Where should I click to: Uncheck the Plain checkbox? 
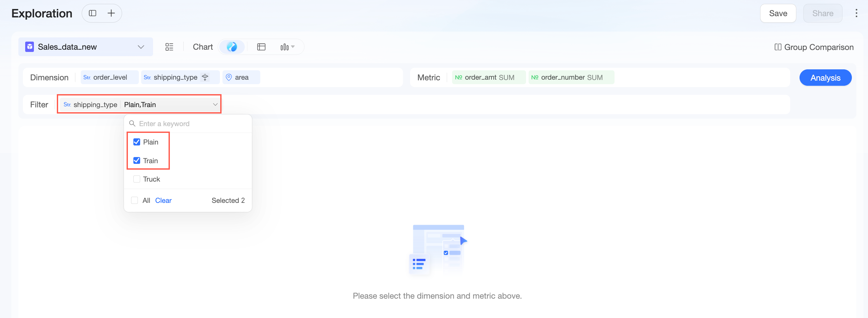coord(137,142)
